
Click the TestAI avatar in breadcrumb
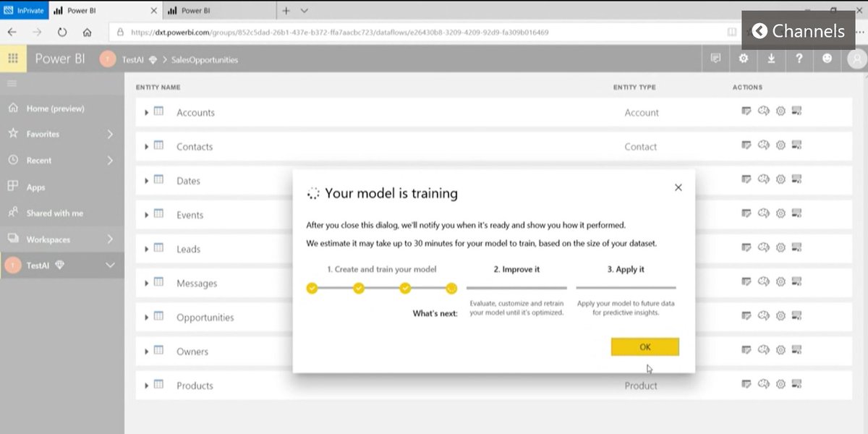pos(108,59)
